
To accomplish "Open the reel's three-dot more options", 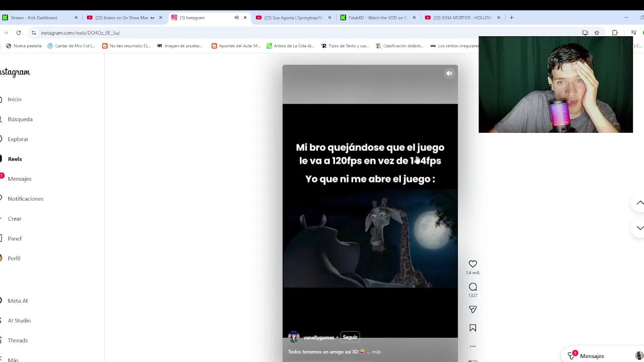I will [473, 346].
